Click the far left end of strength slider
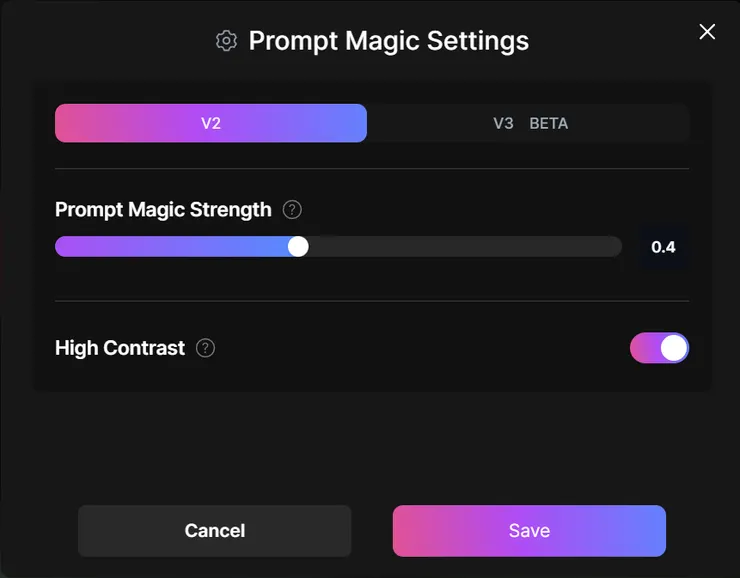The height and width of the screenshot is (578, 740). tap(60, 246)
